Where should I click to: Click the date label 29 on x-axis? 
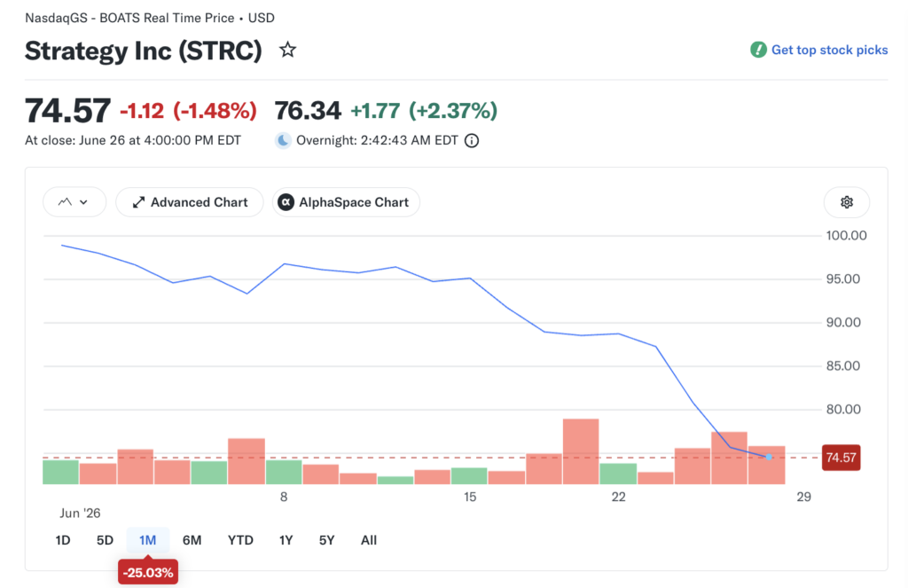[803, 497]
